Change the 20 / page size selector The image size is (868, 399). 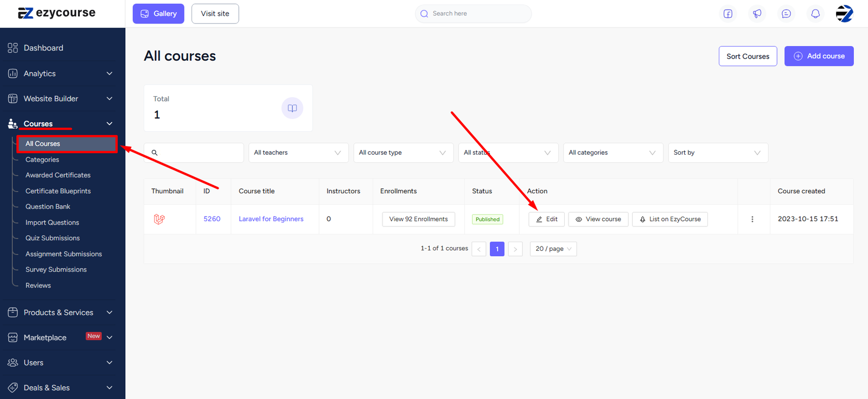click(553, 249)
